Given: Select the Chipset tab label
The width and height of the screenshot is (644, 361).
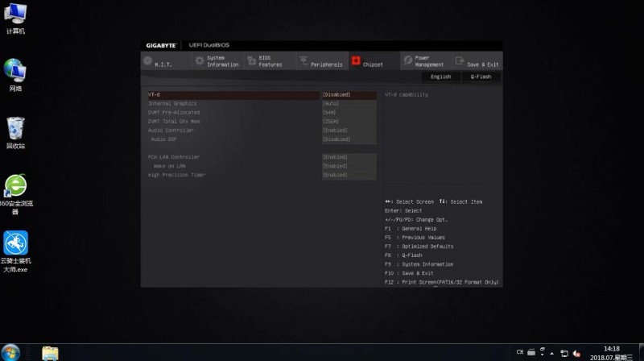Looking at the screenshot, I should 373,64.
